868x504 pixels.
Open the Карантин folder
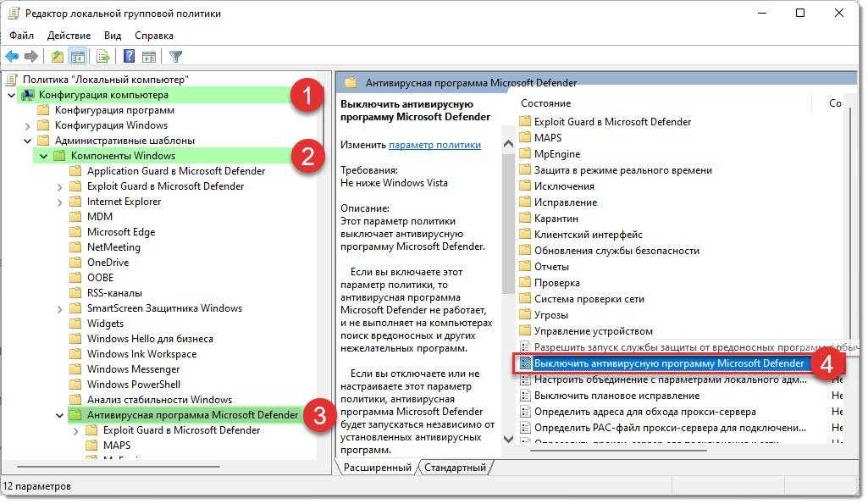click(x=556, y=219)
